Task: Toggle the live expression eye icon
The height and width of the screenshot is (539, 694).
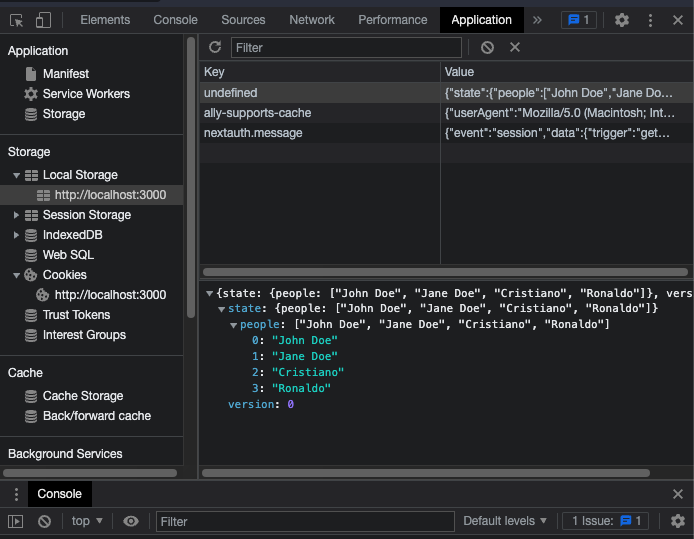Action: point(131,522)
